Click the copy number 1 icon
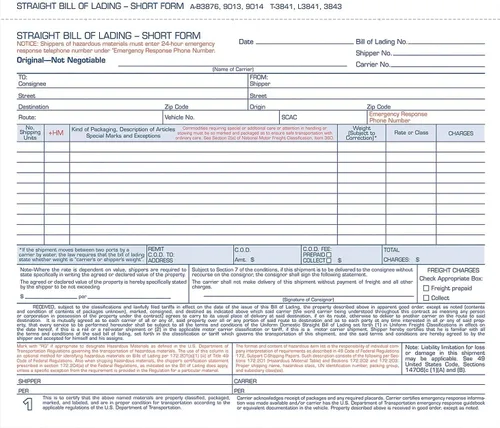The height and width of the screenshot is (428, 500). click(28, 404)
